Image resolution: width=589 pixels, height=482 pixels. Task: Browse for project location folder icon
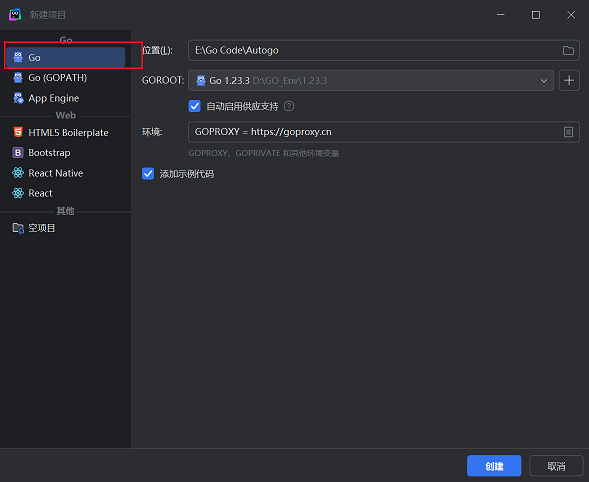(568, 50)
